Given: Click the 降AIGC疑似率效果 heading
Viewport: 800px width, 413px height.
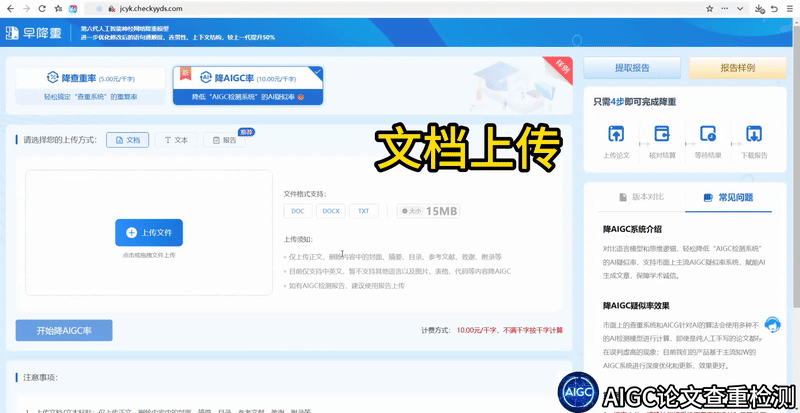Looking at the screenshot, I should click(x=636, y=305).
